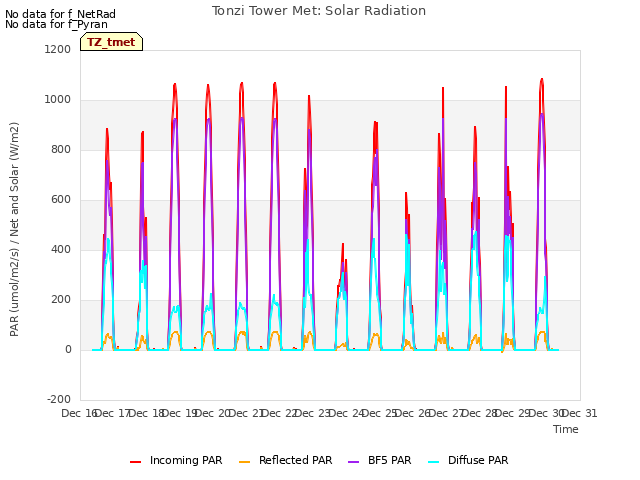Click the 200 y-axis tick label
Viewport: 640px width, 480px height.
pos(61,300)
